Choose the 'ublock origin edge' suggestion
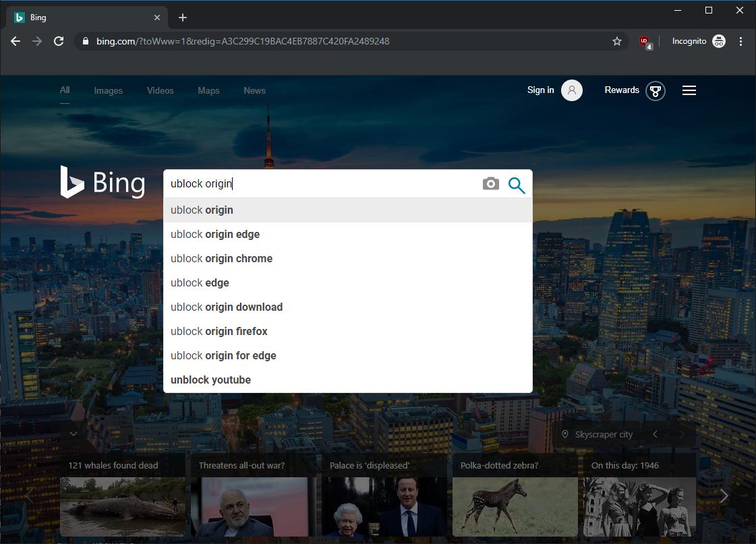Image resolution: width=756 pixels, height=544 pixels. tap(347, 234)
